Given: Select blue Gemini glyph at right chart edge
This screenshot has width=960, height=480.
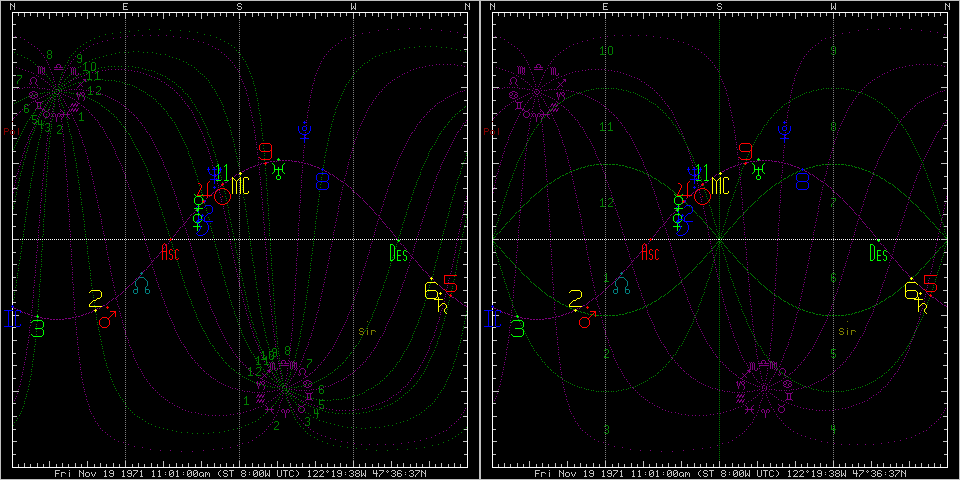Looking at the screenshot, I should (492, 318).
